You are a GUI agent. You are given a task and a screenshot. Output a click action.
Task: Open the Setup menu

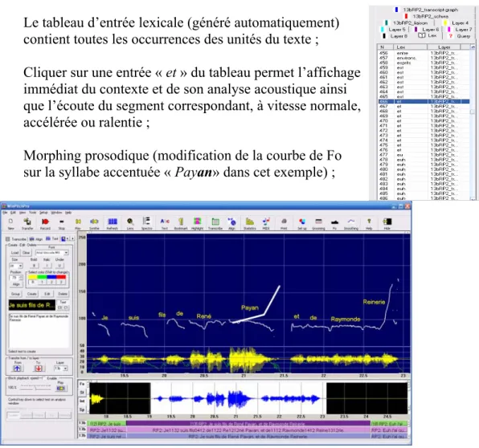click(x=43, y=213)
